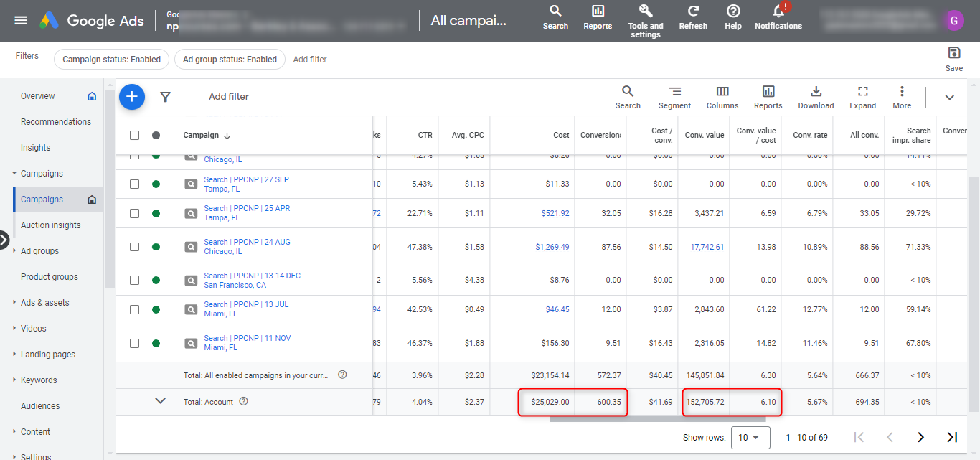Open the 24 AUG Chicago campaign link

[247, 247]
